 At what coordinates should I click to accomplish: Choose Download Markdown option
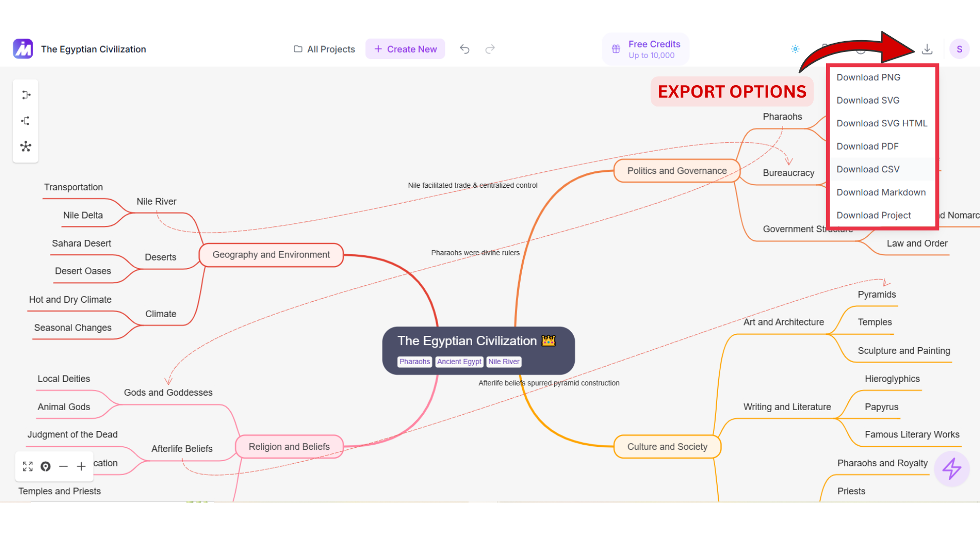click(x=881, y=192)
